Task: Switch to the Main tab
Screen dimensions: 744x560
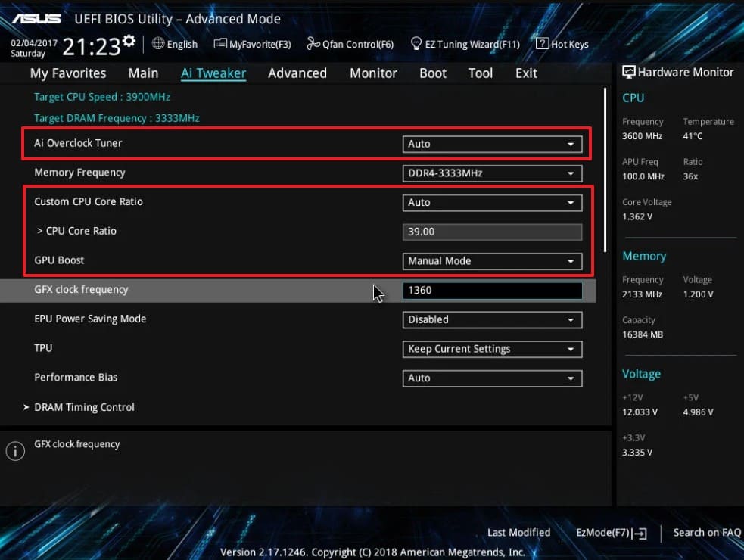Action: [x=143, y=73]
